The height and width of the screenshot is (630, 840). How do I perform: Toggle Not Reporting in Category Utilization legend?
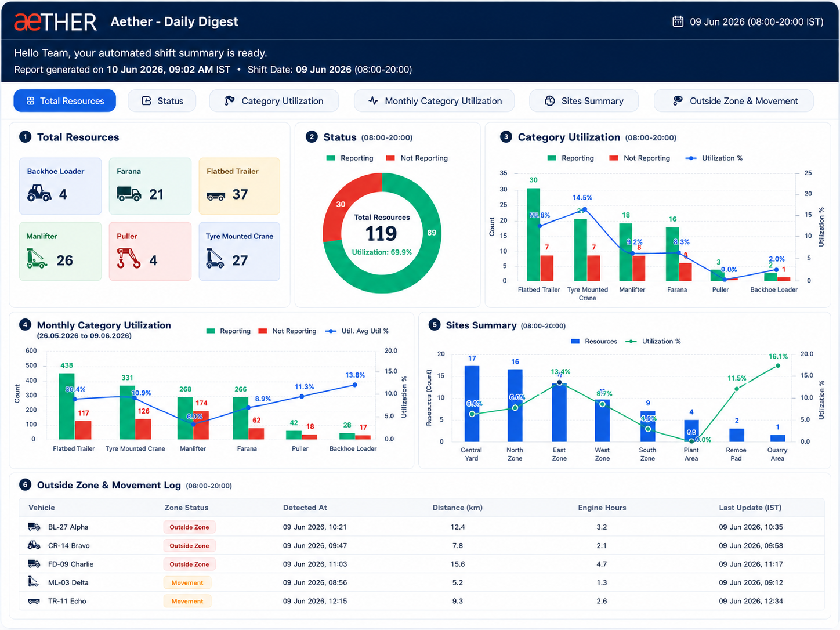[639, 158]
